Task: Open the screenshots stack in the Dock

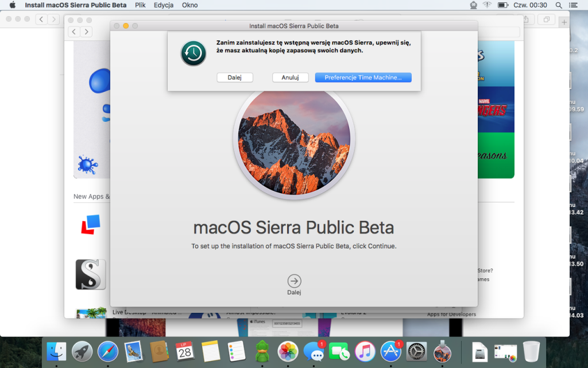Action: (x=505, y=353)
